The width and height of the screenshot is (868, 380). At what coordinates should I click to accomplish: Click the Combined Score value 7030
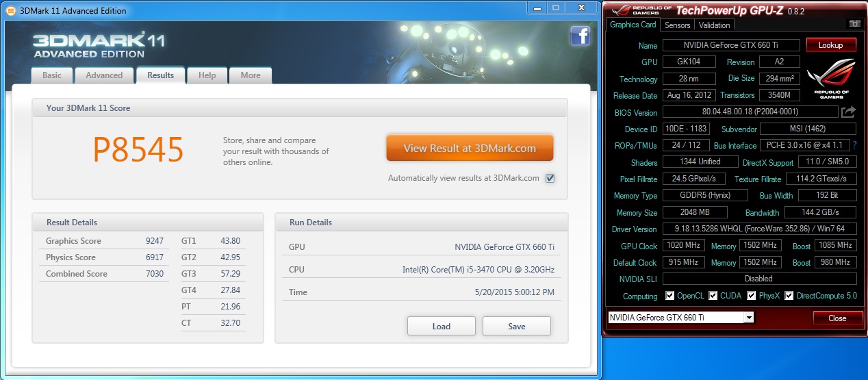point(155,274)
